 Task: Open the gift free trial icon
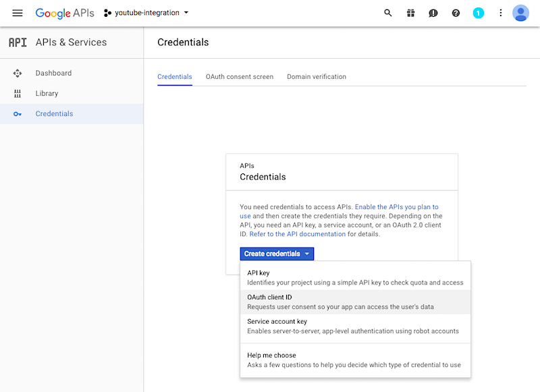[410, 13]
